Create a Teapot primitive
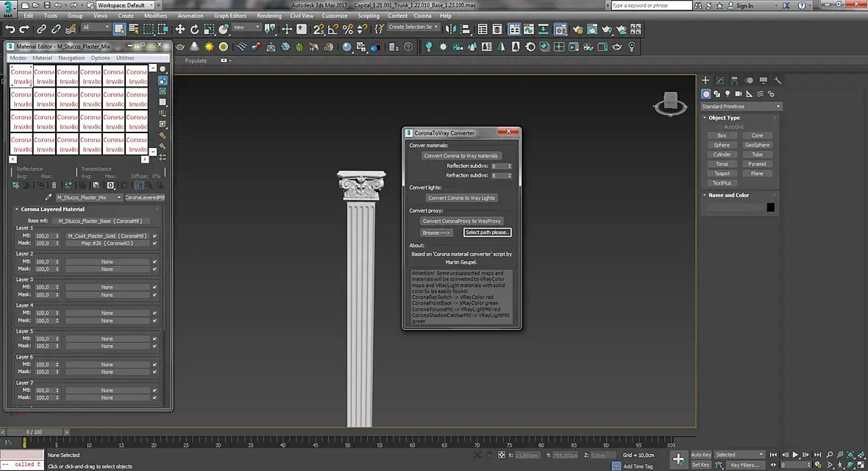 coord(722,174)
